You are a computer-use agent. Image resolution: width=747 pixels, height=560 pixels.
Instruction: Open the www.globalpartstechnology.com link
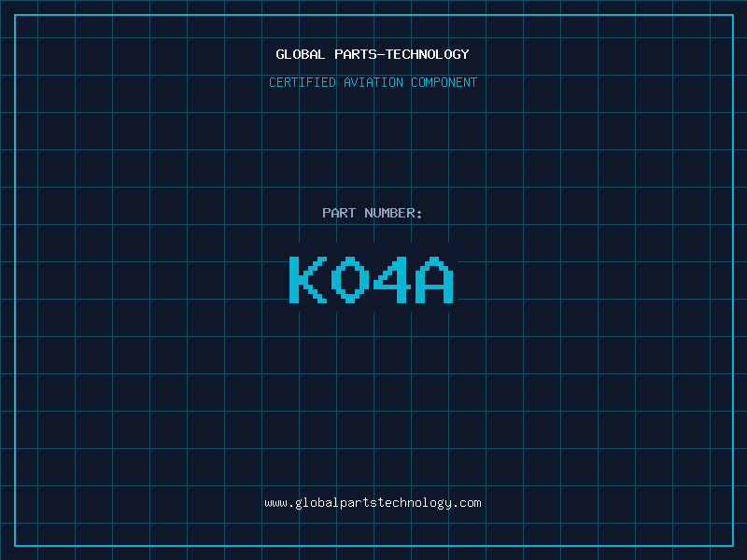tap(373, 503)
